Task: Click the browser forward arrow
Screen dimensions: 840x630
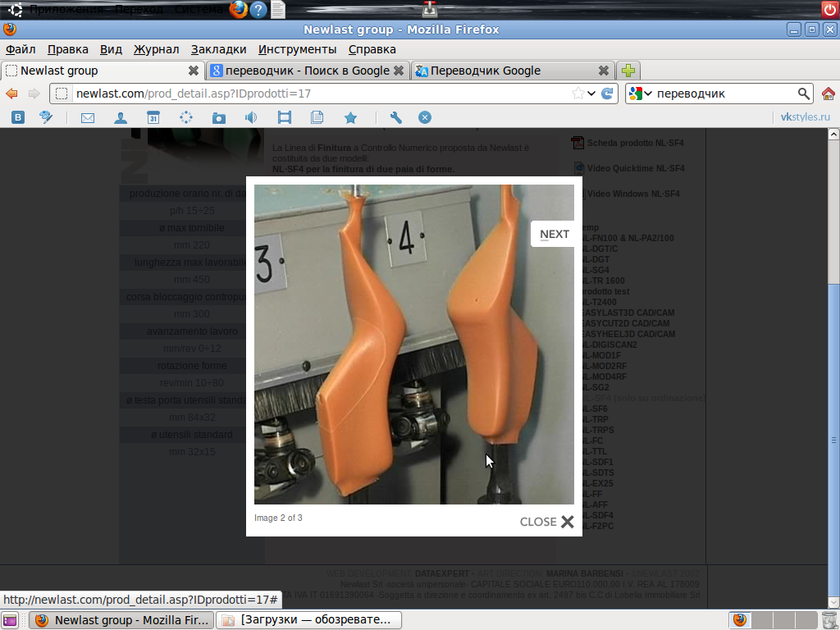Action: (x=34, y=94)
